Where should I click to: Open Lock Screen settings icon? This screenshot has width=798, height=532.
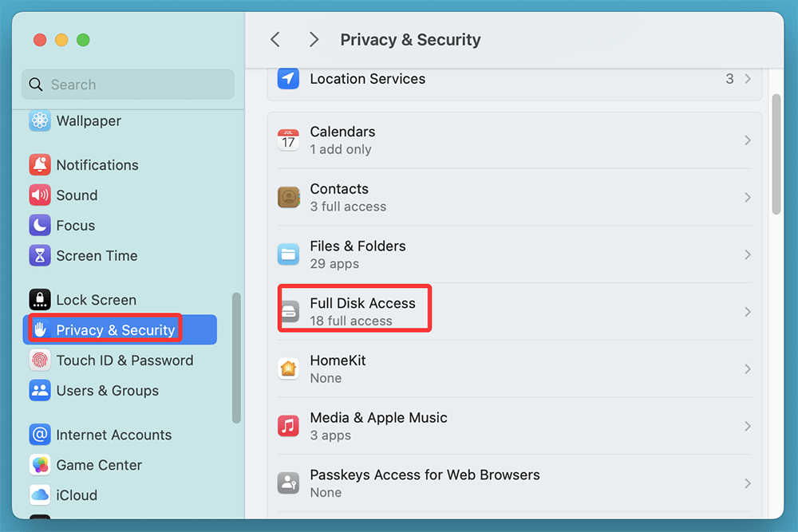pos(39,300)
